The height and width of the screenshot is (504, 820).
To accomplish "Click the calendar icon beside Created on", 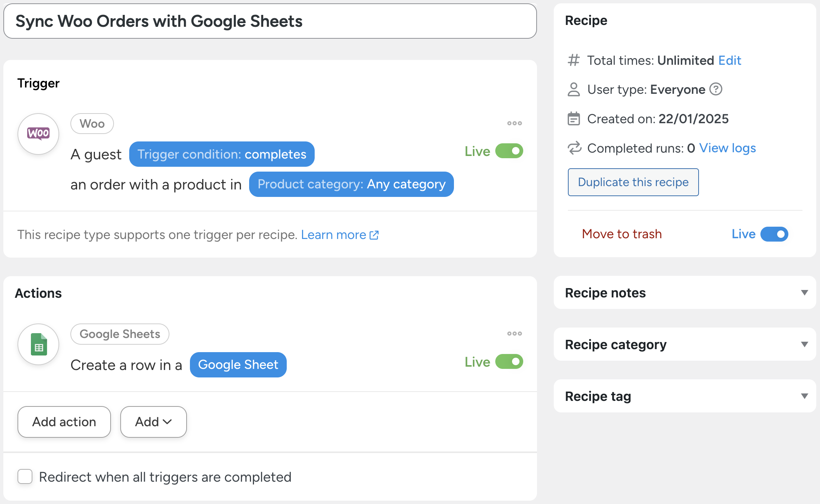I will click(x=573, y=118).
